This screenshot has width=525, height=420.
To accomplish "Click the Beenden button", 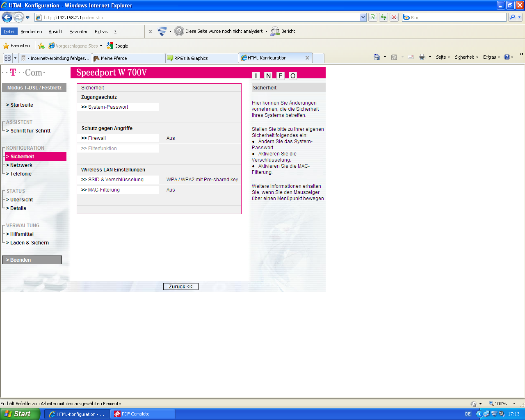I will click(x=32, y=260).
